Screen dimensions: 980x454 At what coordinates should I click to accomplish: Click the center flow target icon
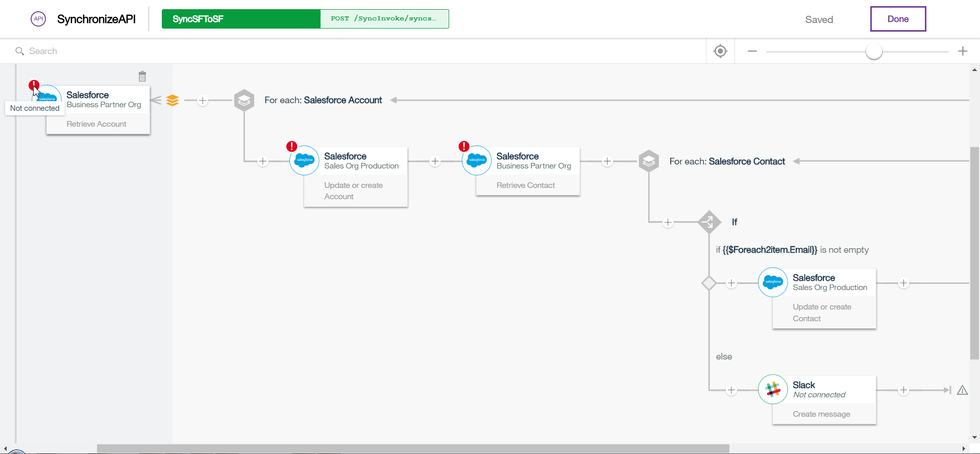[720, 51]
